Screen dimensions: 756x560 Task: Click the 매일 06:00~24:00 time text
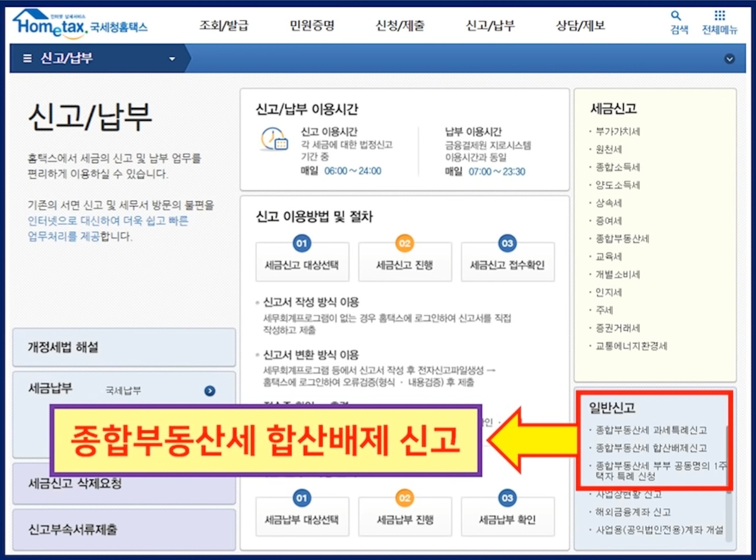click(341, 171)
